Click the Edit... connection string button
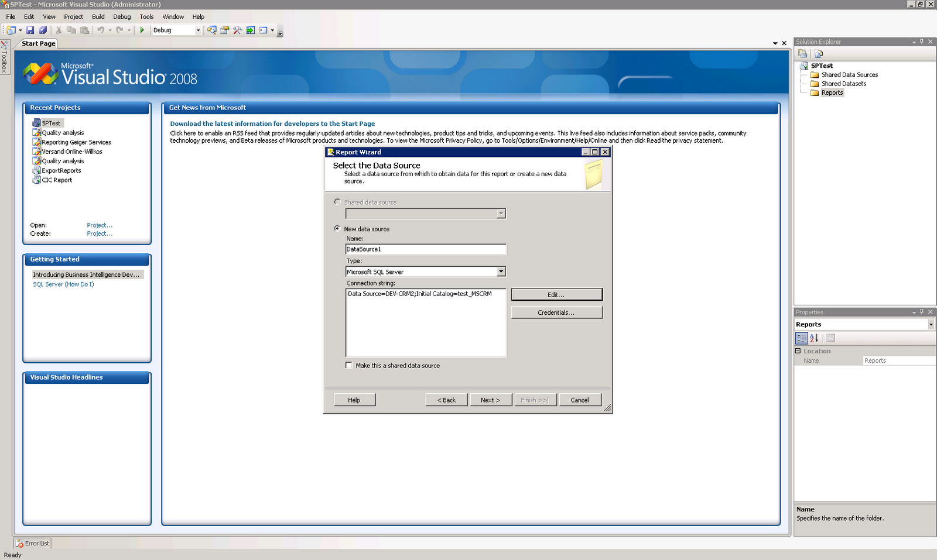This screenshot has width=937, height=560. pyautogui.click(x=556, y=294)
